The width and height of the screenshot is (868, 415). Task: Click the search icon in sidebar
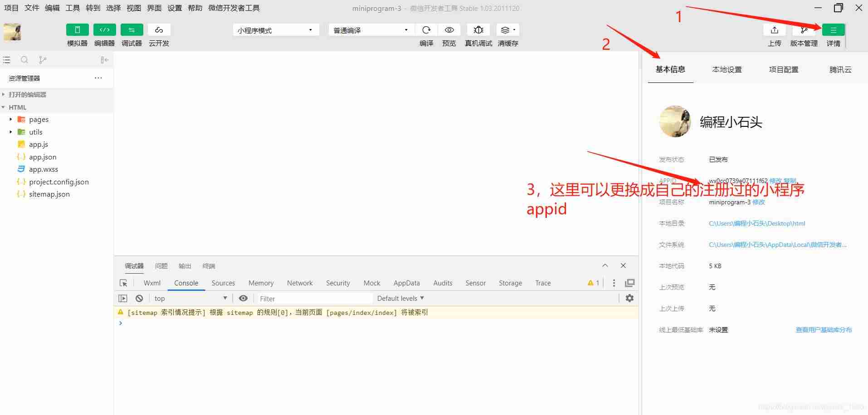pos(24,60)
